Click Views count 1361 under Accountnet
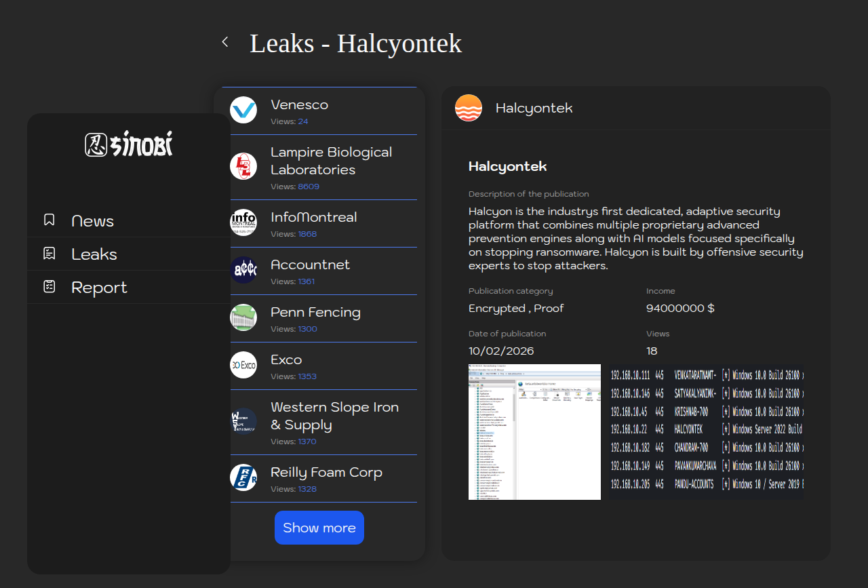Viewport: 868px width, 588px height. tap(307, 281)
